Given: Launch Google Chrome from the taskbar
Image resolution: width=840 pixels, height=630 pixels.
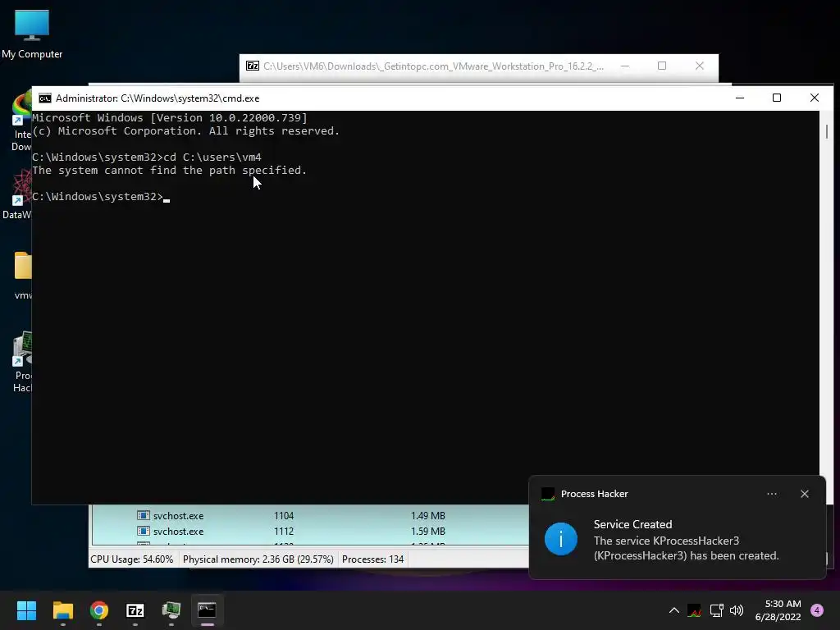Looking at the screenshot, I should pos(99,610).
